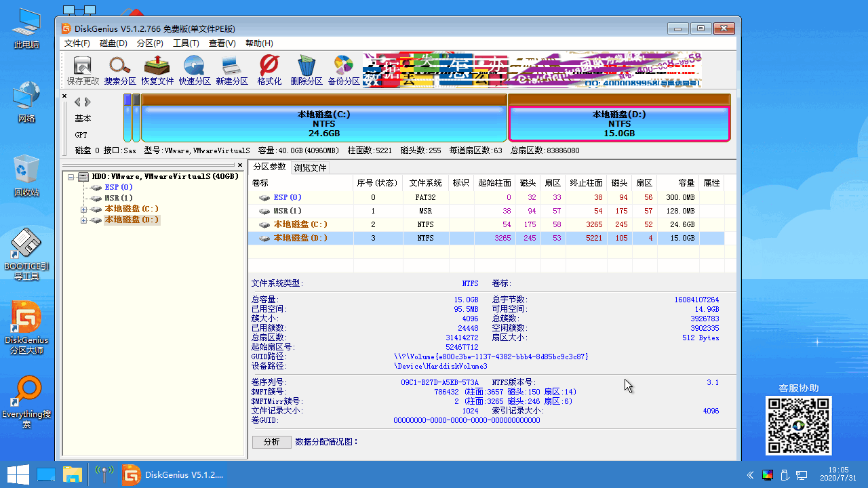This screenshot has width=868, height=488.
Task: Click the colorful monitor tray icon
Action: click(768, 475)
